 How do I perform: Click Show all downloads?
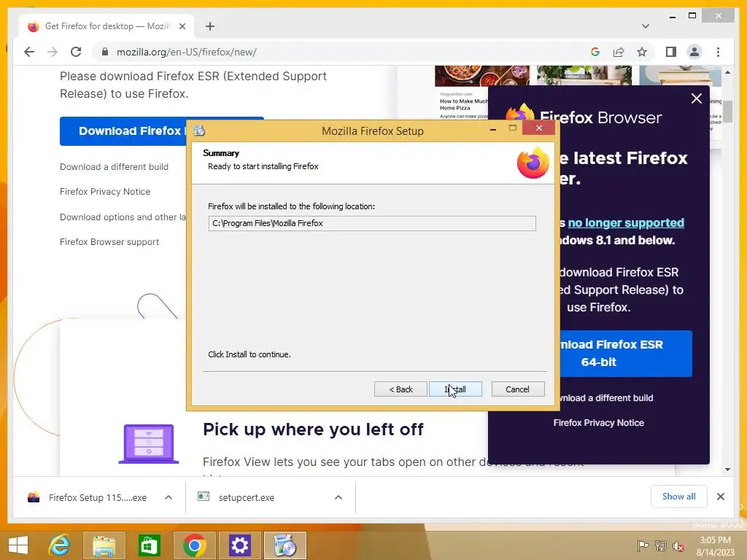tap(679, 497)
